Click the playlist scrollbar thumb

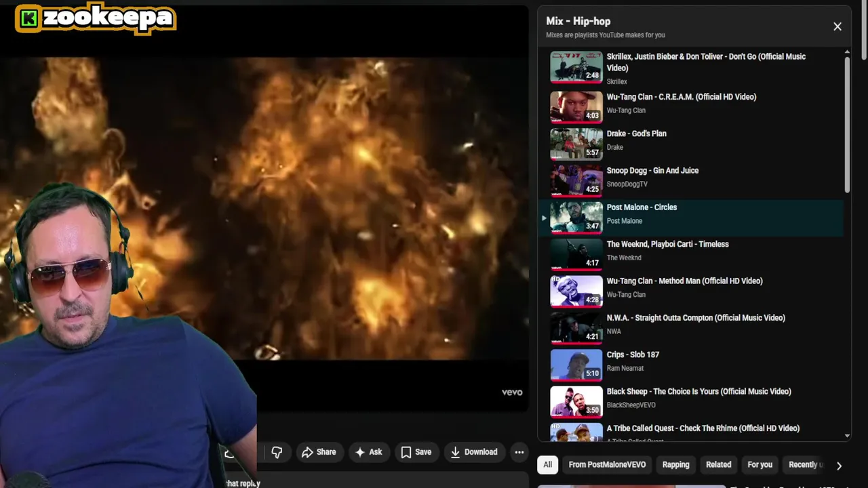(847, 124)
